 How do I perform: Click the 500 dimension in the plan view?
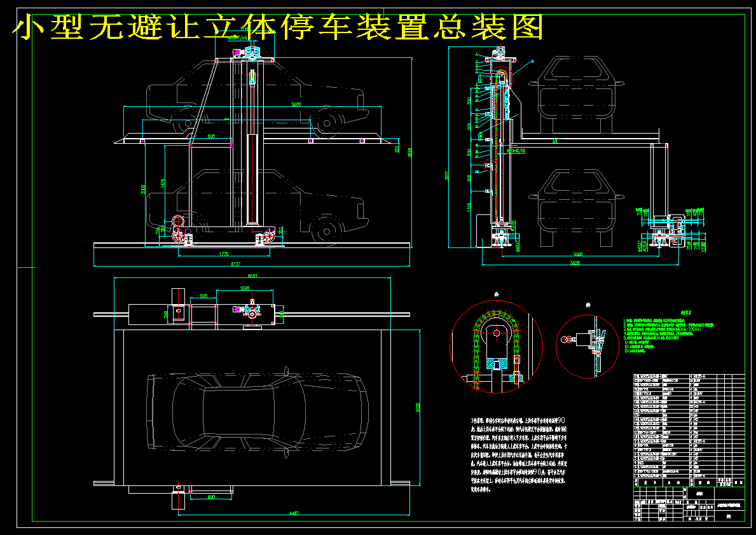click(203, 296)
